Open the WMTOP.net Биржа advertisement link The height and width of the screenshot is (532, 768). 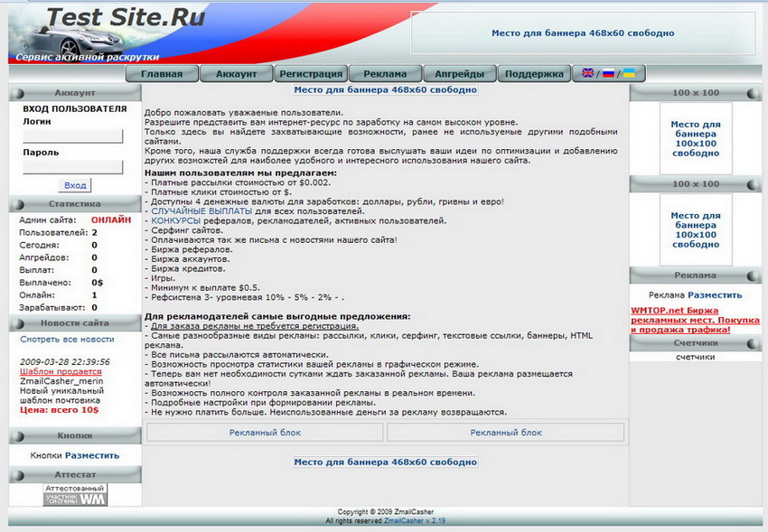(695, 320)
